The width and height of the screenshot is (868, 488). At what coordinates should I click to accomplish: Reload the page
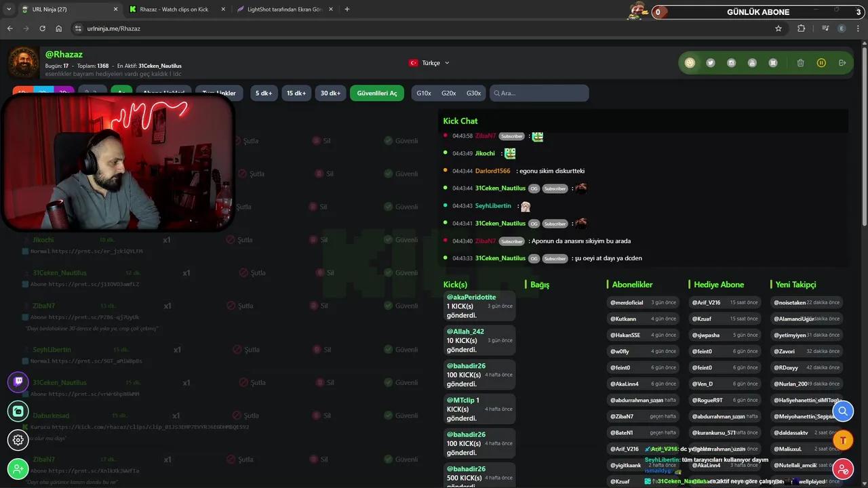click(42, 28)
